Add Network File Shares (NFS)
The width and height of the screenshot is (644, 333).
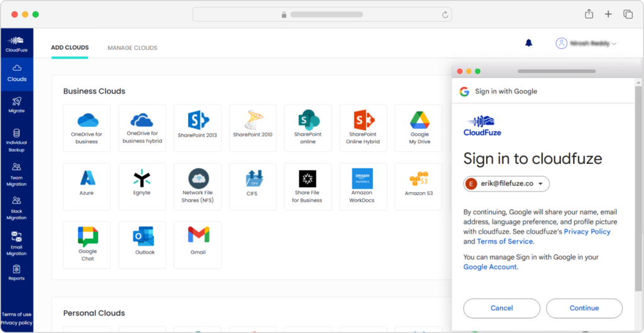(x=197, y=187)
